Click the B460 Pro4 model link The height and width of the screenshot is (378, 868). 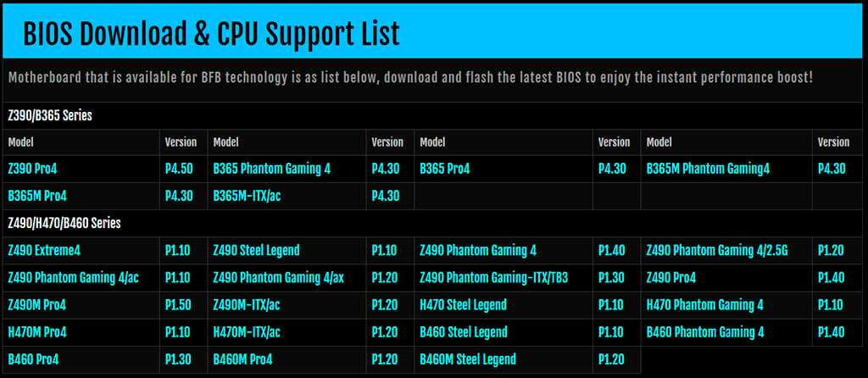coord(33,359)
